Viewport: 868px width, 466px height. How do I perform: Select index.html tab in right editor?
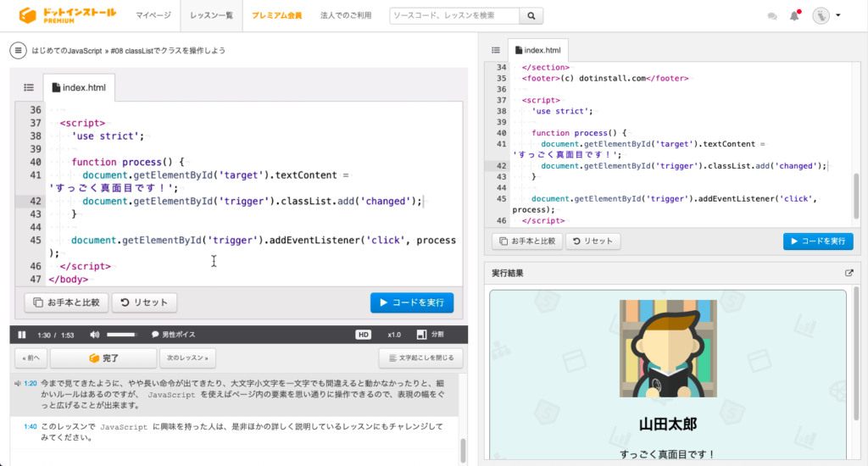(537, 50)
